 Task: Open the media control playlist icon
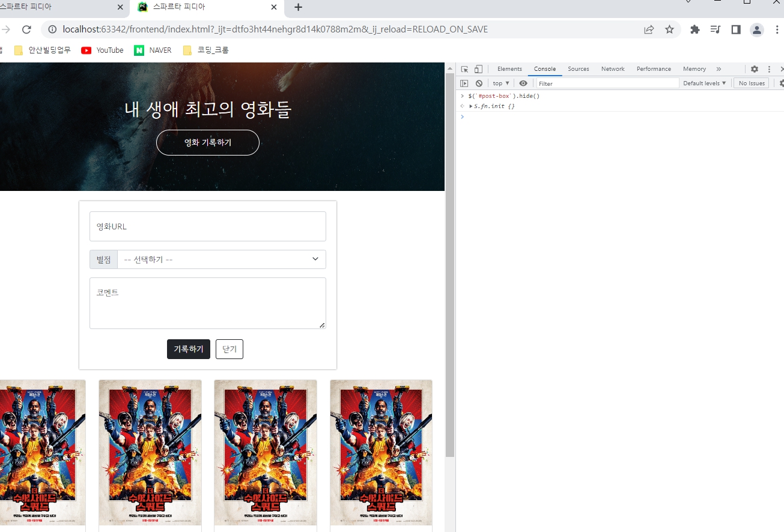point(715,29)
